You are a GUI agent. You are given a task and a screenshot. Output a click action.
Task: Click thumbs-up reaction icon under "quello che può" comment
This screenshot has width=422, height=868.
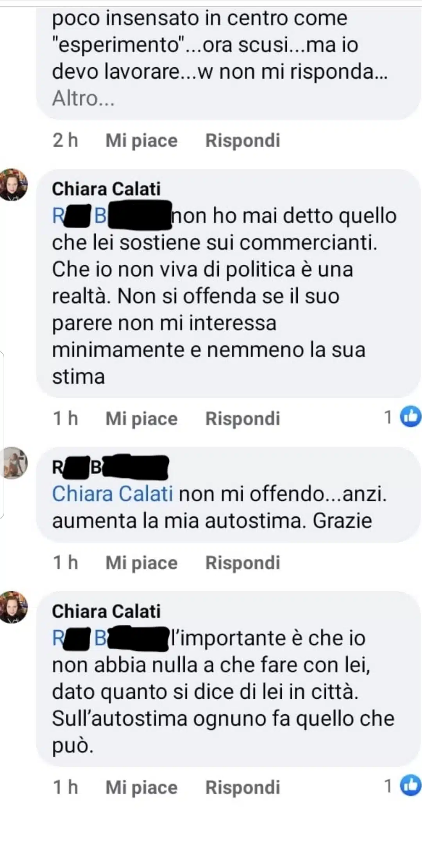tap(410, 786)
